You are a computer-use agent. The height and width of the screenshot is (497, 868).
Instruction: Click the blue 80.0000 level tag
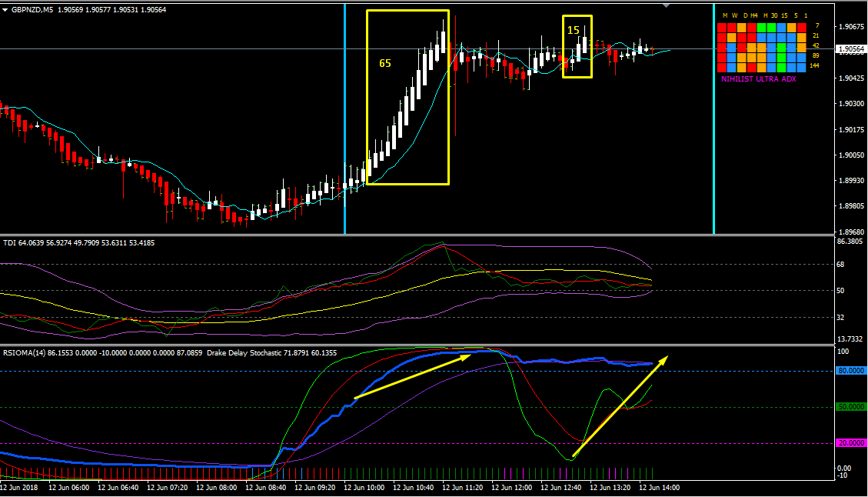851,371
